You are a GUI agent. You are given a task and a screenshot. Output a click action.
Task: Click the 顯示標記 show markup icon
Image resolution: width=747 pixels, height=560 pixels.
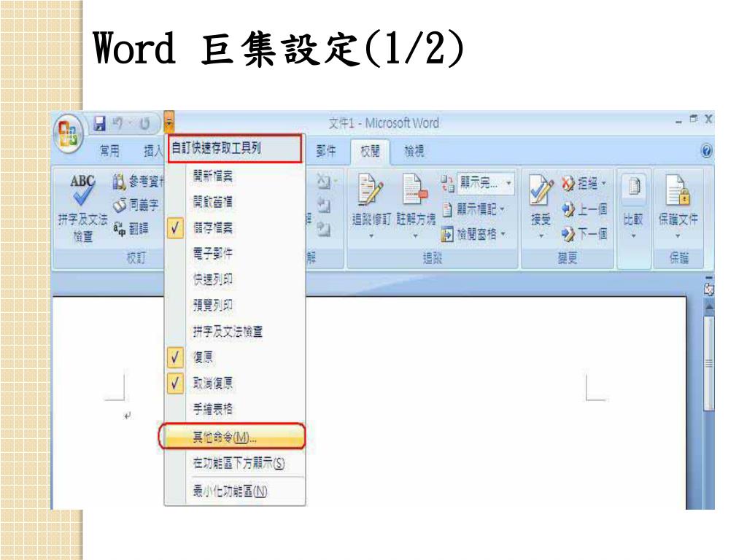coord(447,209)
